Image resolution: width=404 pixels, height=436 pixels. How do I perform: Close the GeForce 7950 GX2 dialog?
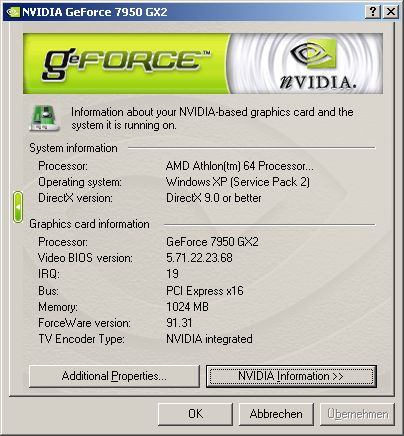pyautogui.click(x=391, y=12)
